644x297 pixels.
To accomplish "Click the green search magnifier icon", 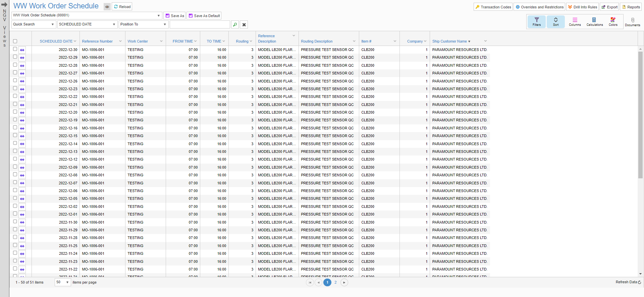I will click(235, 24).
